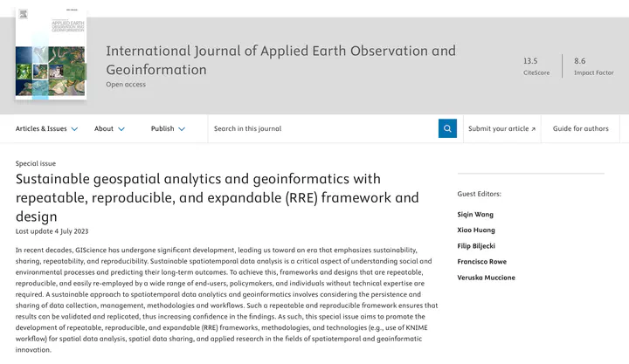Select guest editor Veruska Muccione
This screenshot has height=364, width=629.
pyautogui.click(x=486, y=278)
